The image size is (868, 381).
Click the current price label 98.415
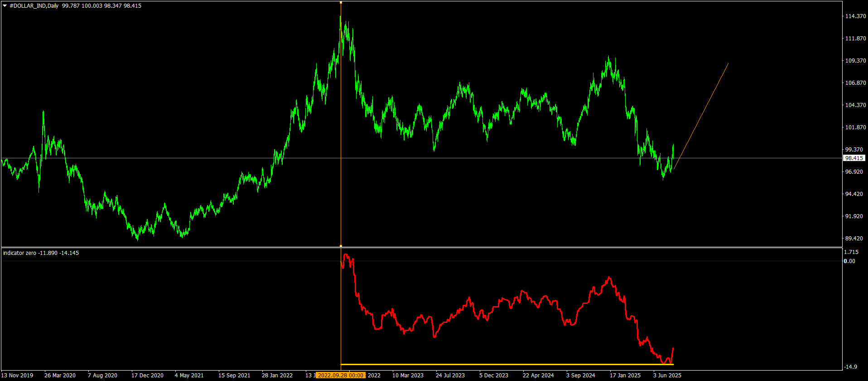(x=854, y=158)
